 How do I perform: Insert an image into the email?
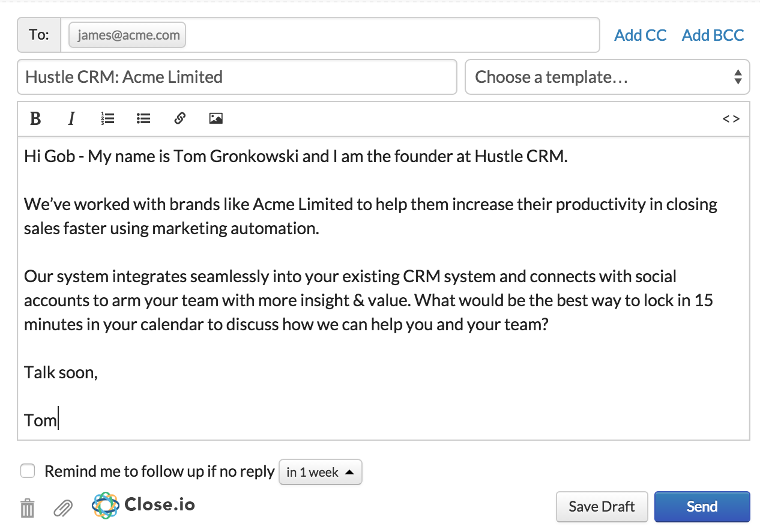coord(216,119)
